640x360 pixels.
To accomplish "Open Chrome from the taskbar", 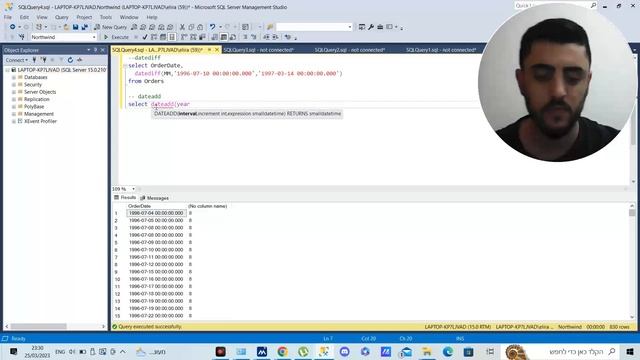I will [282, 351].
